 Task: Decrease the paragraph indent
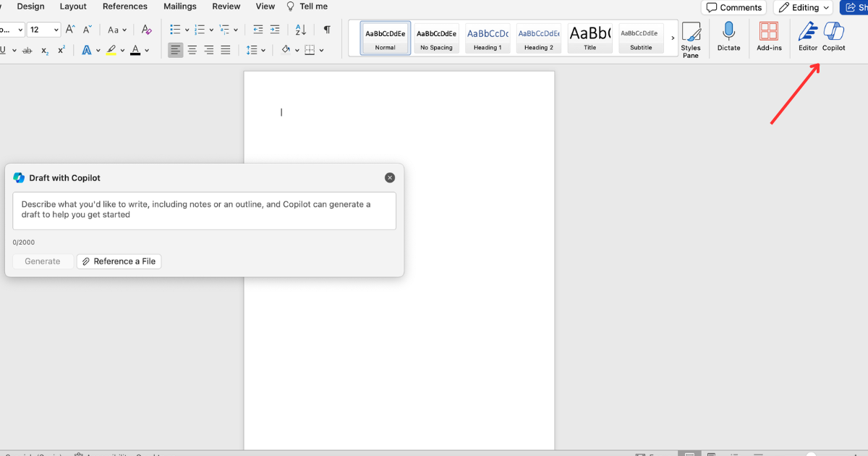pos(258,30)
